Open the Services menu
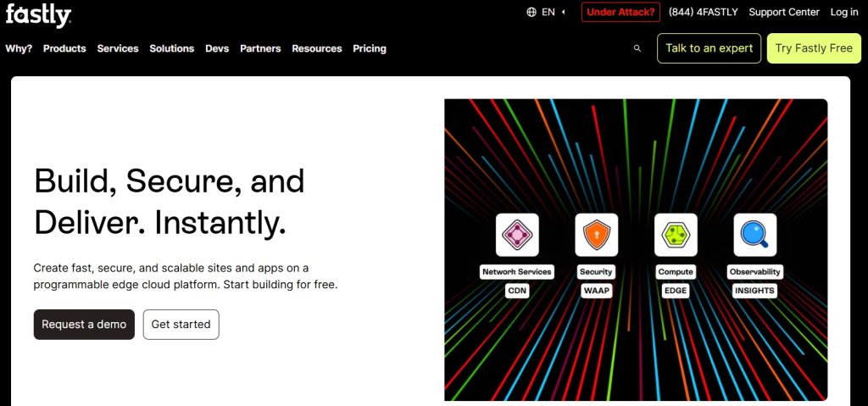Screen dimensions: 868x406 118,49
